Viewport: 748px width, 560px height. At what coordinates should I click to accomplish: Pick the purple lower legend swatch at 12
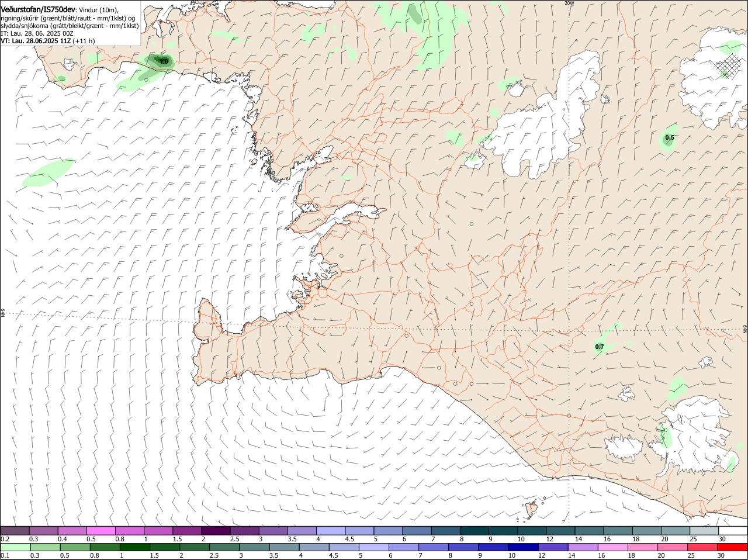click(555, 547)
